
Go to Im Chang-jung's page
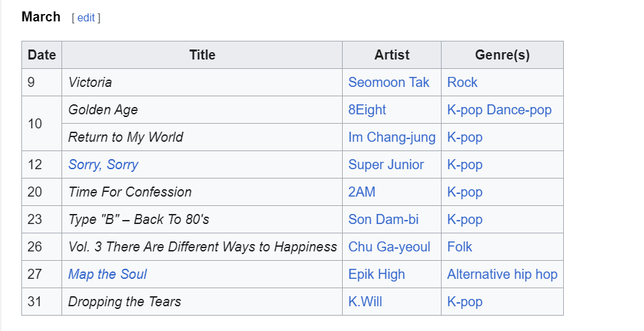tap(391, 137)
